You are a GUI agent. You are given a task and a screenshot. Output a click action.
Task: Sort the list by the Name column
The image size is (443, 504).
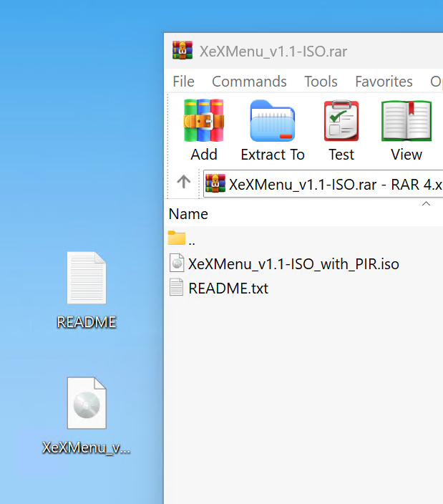[188, 214]
